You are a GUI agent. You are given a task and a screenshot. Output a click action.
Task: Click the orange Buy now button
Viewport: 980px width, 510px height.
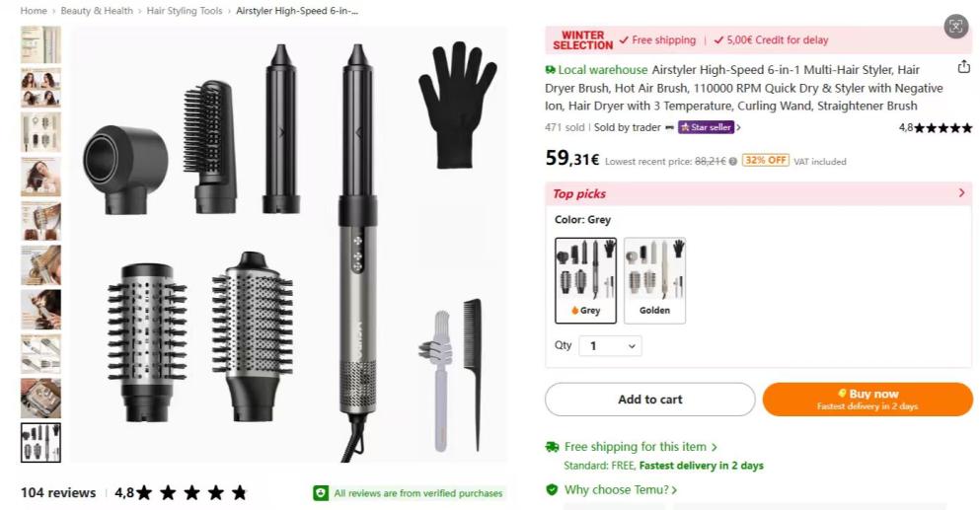click(x=867, y=400)
